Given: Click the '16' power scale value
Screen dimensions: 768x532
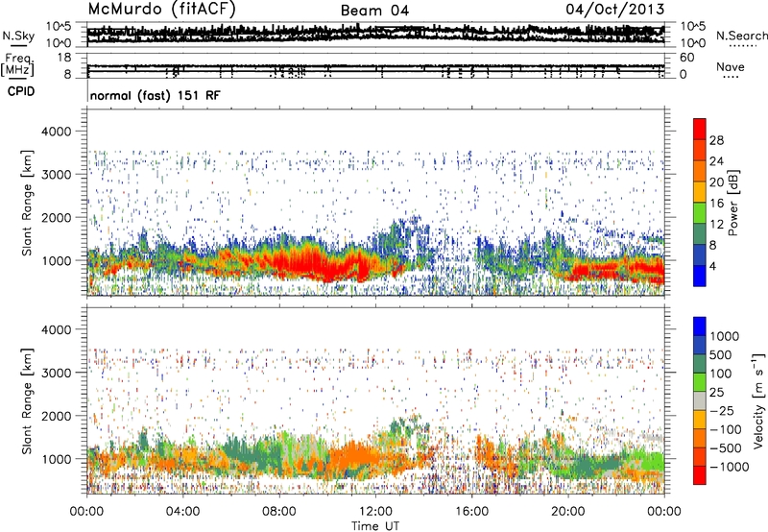Looking at the screenshot, I should pyautogui.click(x=716, y=204).
